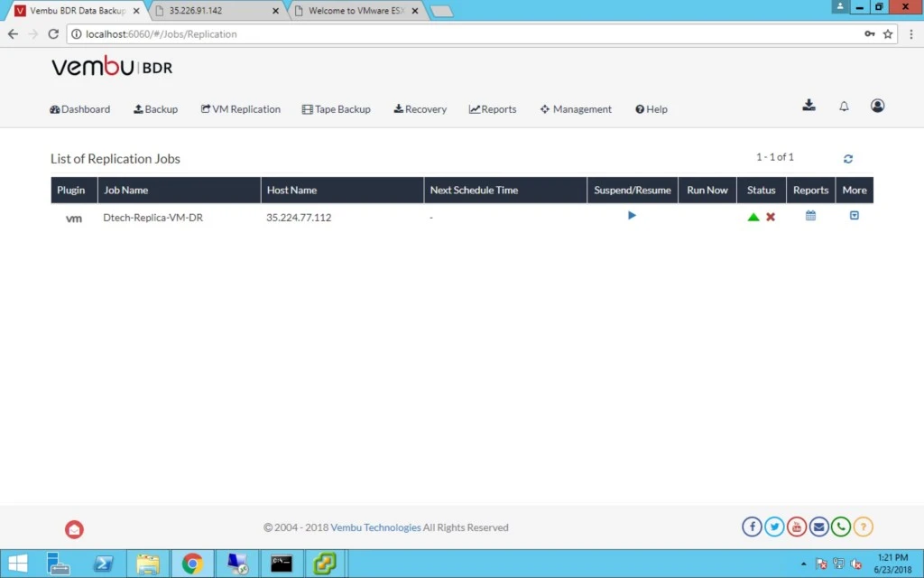924x578 pixels.
Task: Open reports calendar icon for Dtech-Replica-VM-DR
Action: [x=811, y=215]
